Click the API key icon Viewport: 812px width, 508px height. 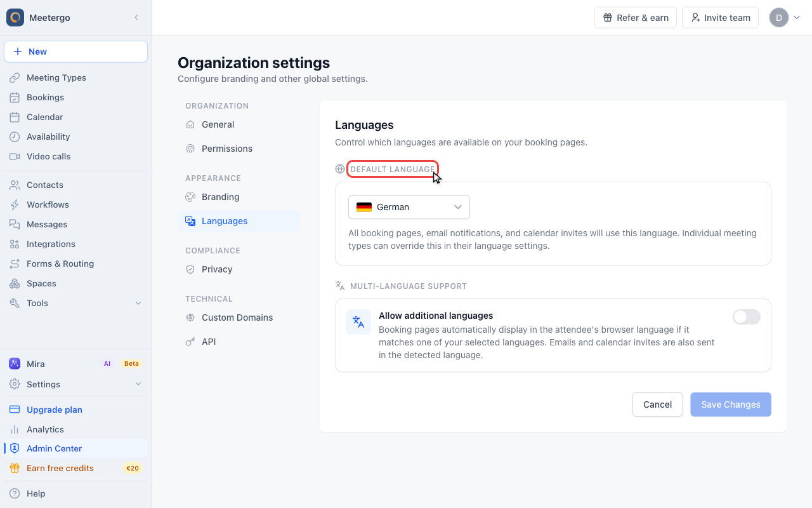click(x=190, y=342)
